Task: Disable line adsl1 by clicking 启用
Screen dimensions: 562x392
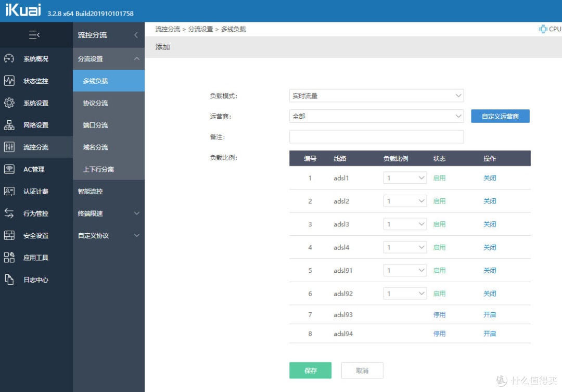Action: coord(439,178)
